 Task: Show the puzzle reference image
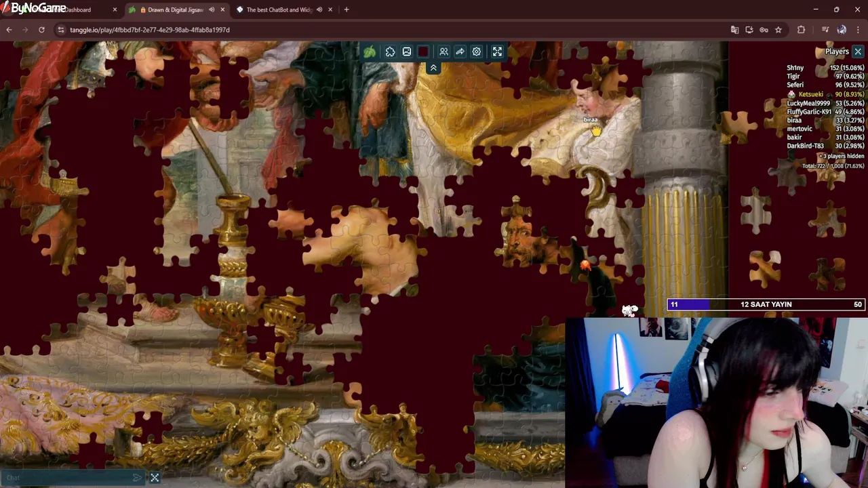pyautogui.click(x=407, y=52)
